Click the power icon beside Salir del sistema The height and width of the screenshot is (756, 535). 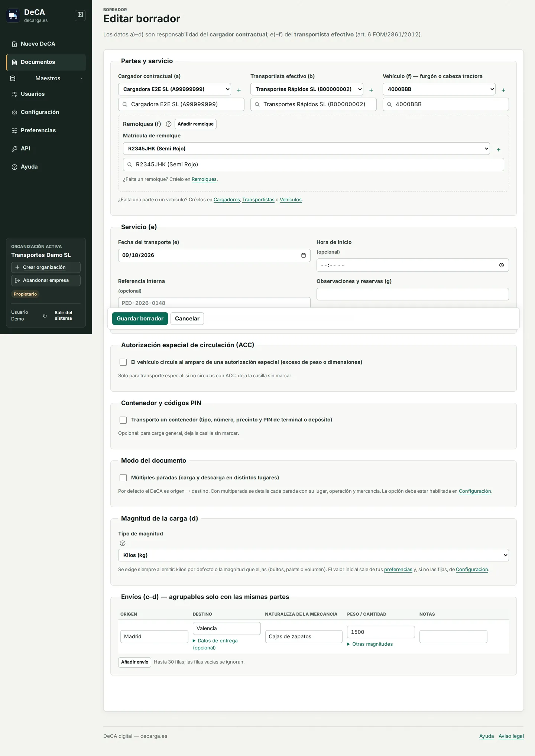pyautogui.click(x=45, y=316)
